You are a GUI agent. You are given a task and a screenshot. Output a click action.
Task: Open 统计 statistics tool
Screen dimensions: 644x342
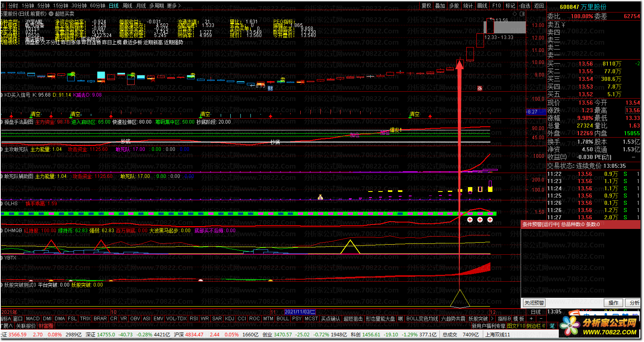tap(468, 6)
